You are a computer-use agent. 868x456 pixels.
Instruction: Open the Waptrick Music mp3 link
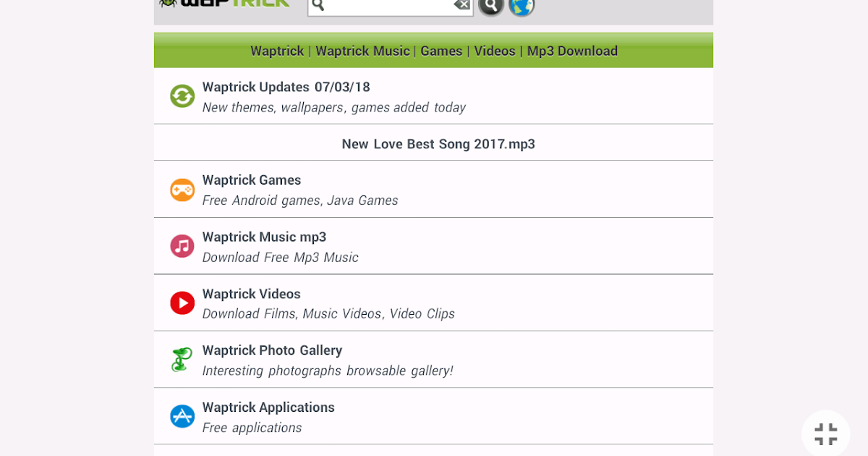(264, 237)
